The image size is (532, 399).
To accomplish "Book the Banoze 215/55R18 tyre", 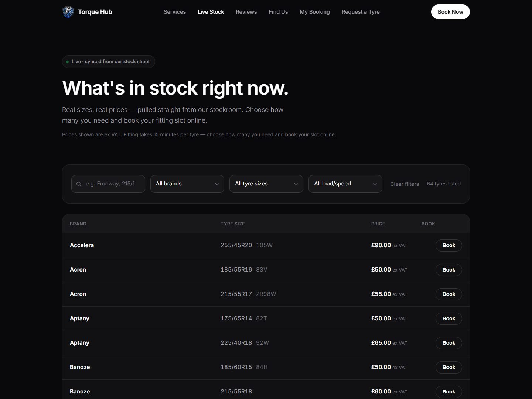I will click(449, 392).
